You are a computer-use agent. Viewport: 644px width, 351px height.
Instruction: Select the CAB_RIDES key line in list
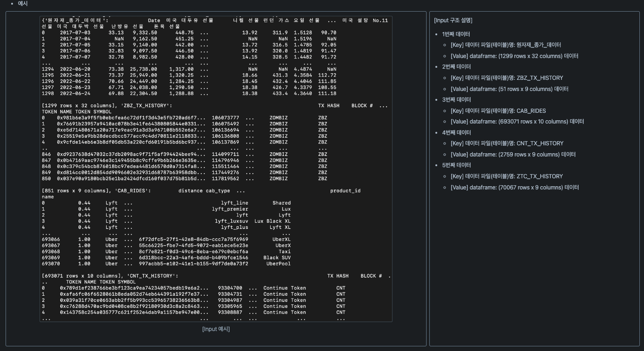(498, 111)
